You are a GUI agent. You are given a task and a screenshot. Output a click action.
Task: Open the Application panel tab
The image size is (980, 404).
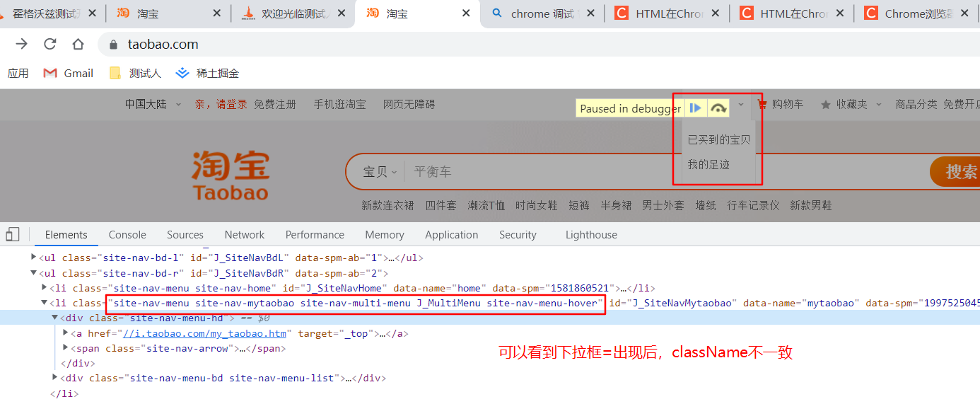tap(452, 235)
